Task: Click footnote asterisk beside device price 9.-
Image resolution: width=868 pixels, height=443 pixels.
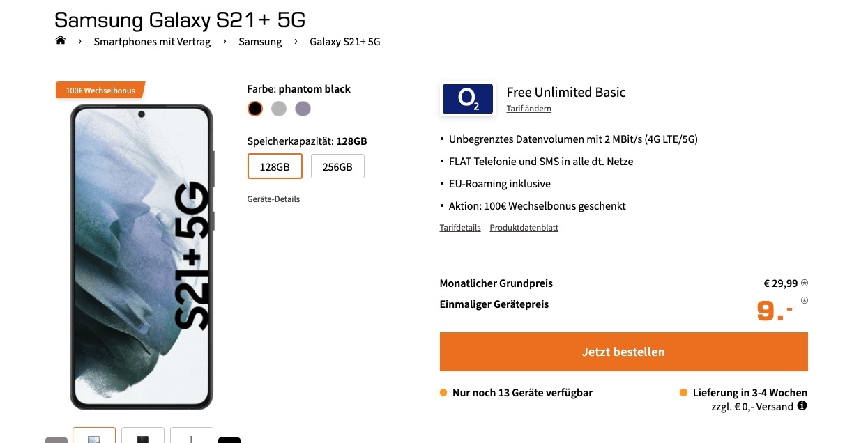Action: tap(805, 300)
